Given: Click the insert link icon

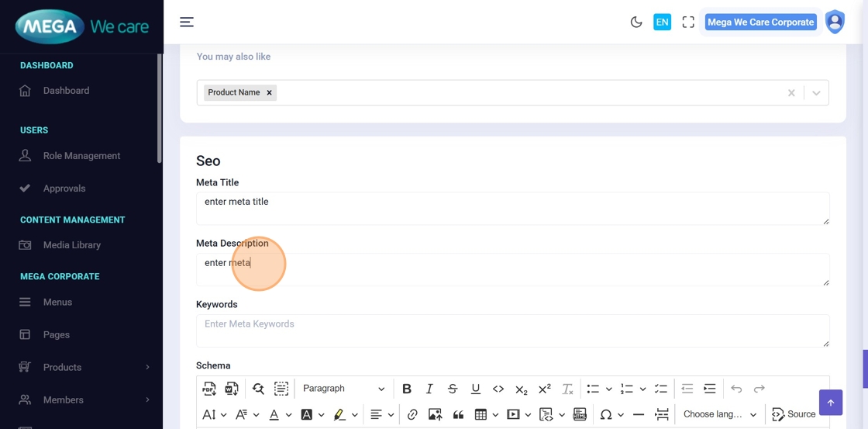Looking at the screenshot, I should click(412, 415).
